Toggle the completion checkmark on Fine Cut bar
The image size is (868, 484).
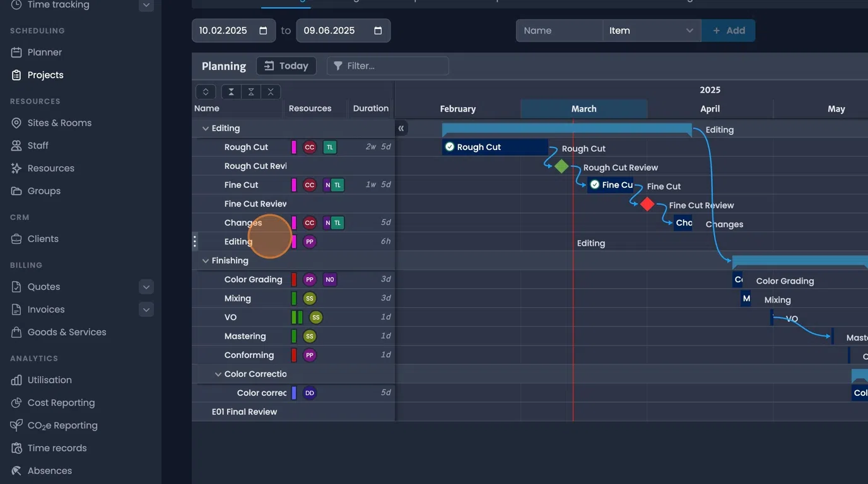(594, 185)
